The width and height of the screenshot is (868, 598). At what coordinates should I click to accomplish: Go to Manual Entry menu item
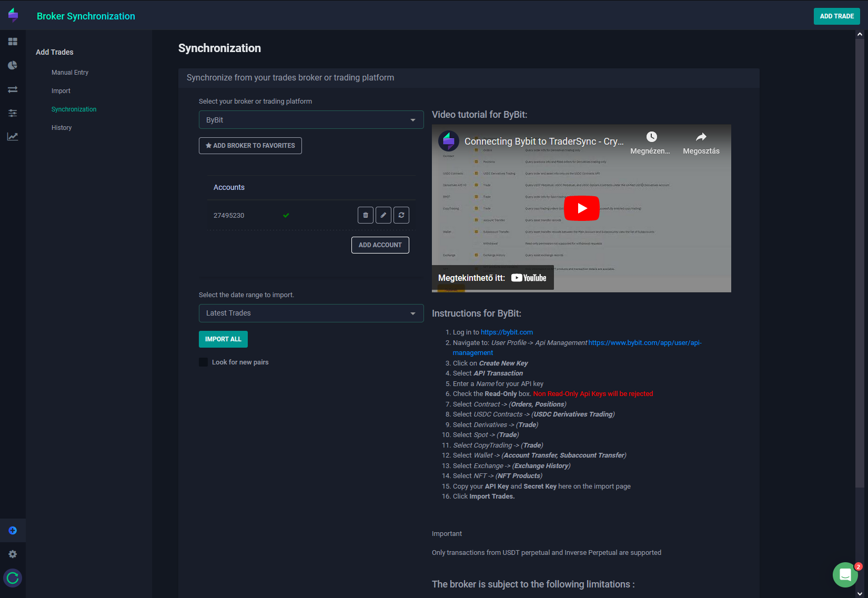click(x=70, y=73)
